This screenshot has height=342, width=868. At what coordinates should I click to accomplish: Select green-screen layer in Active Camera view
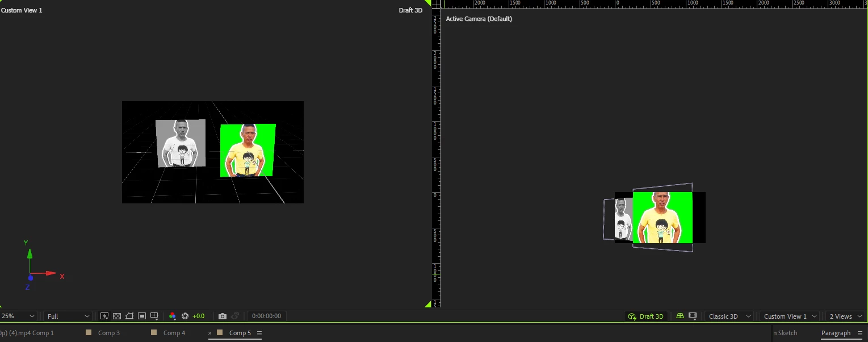[662, 218]
